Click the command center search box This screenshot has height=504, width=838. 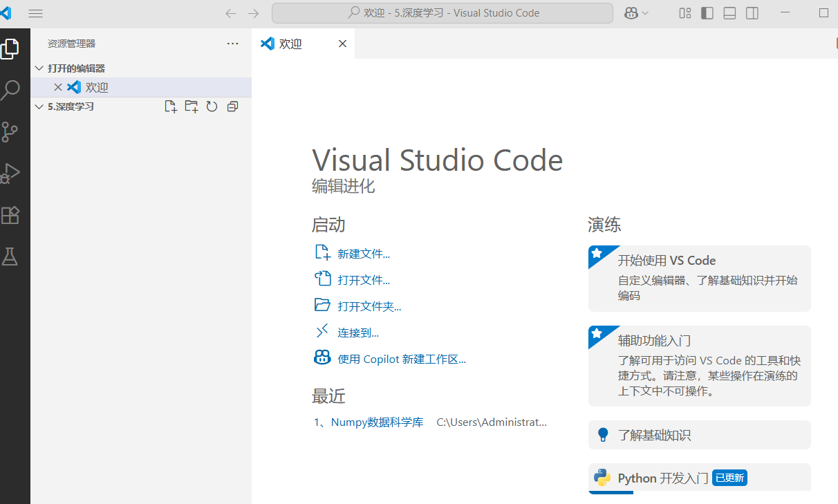pyautogui.click(x=443, y=13)
